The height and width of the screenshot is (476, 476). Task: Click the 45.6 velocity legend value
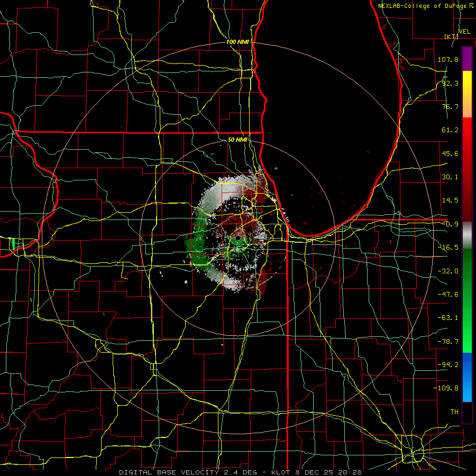coord(450,153)
